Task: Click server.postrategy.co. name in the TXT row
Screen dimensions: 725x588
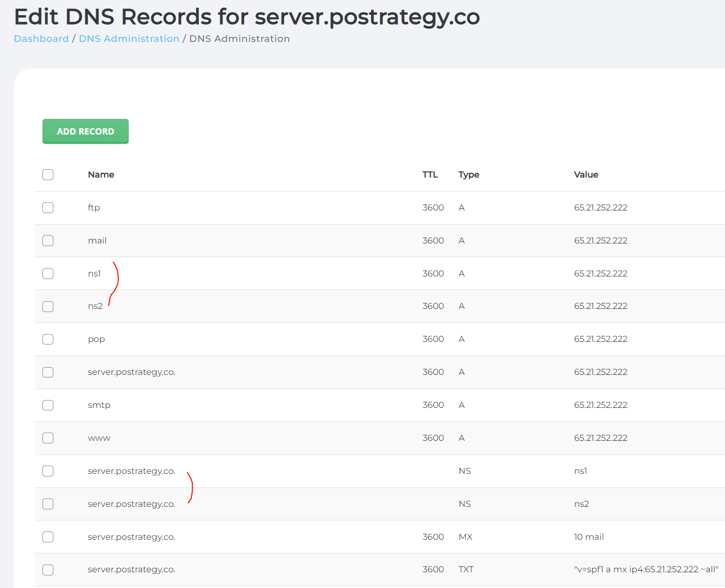Action: click(x=131, y=570)
